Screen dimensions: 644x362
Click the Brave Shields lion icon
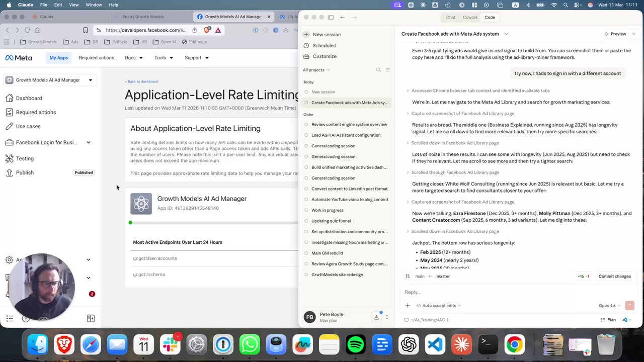click(x=208, y=30)
